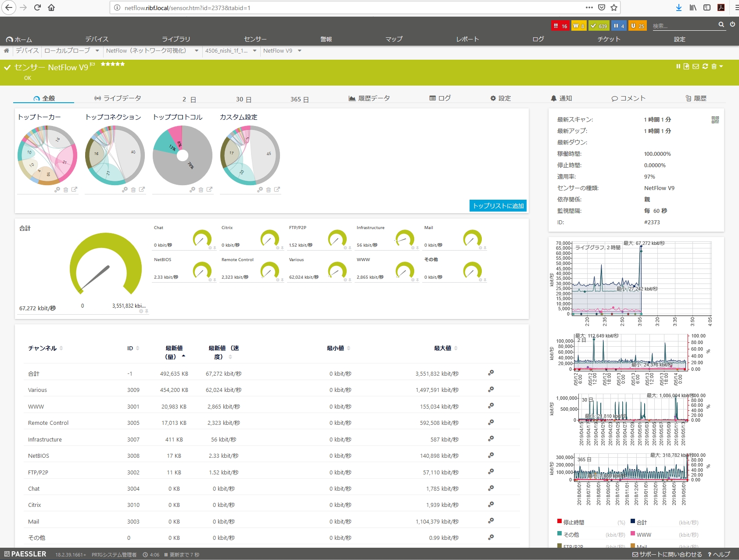The height and width of the screenshot is (560, 739).
Task: Focus the 検索 search input field
Action: pyautogui.click(x=684, y=26)
